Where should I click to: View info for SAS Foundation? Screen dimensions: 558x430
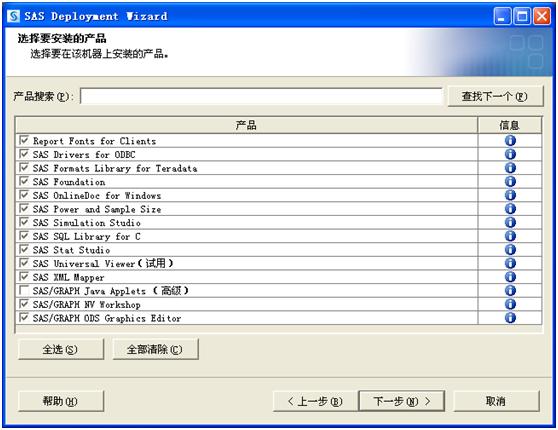tap(510, 182)
